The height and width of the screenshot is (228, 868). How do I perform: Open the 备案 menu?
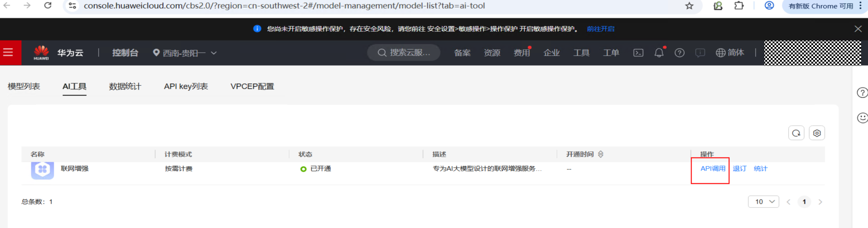pos(462,53)
